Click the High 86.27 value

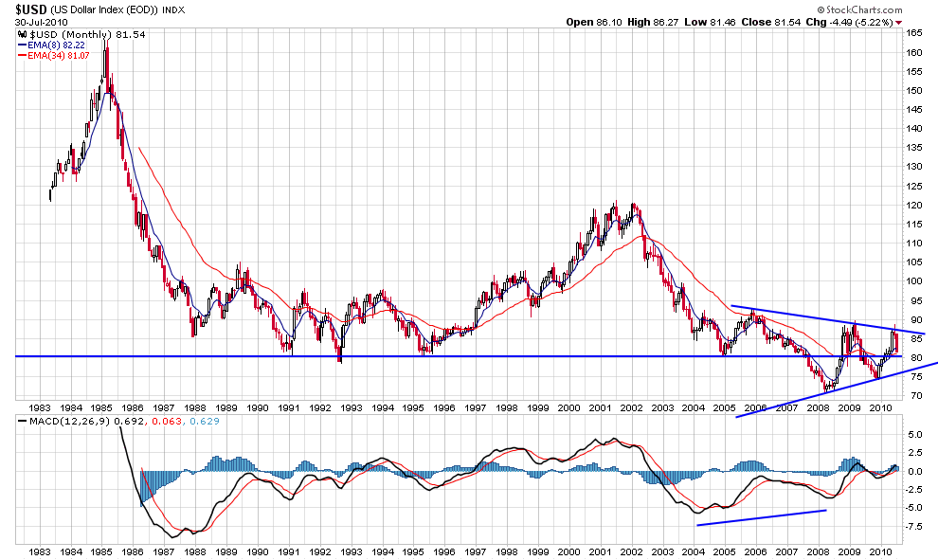[653, 22]
